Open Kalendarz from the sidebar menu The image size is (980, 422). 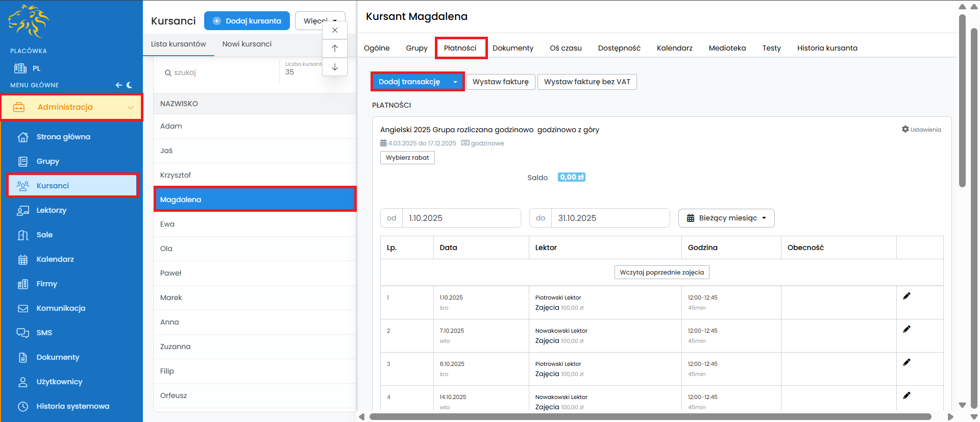(55, 259)
